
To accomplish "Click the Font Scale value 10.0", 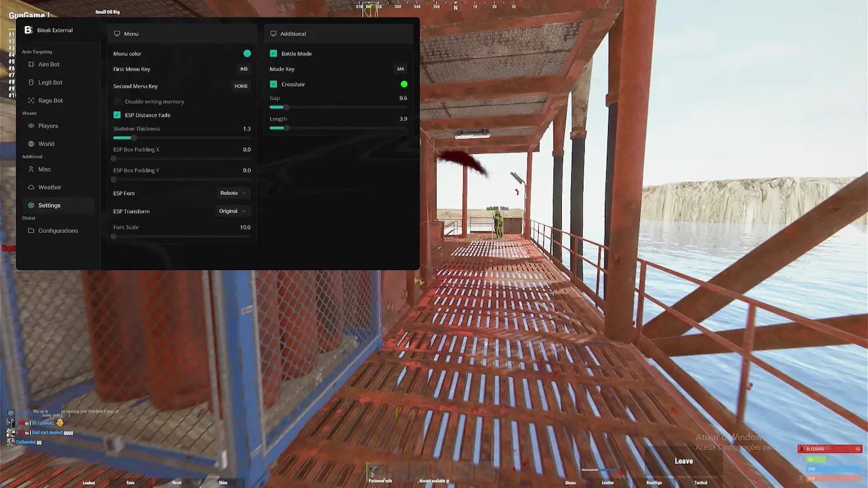I will point(245,227).
